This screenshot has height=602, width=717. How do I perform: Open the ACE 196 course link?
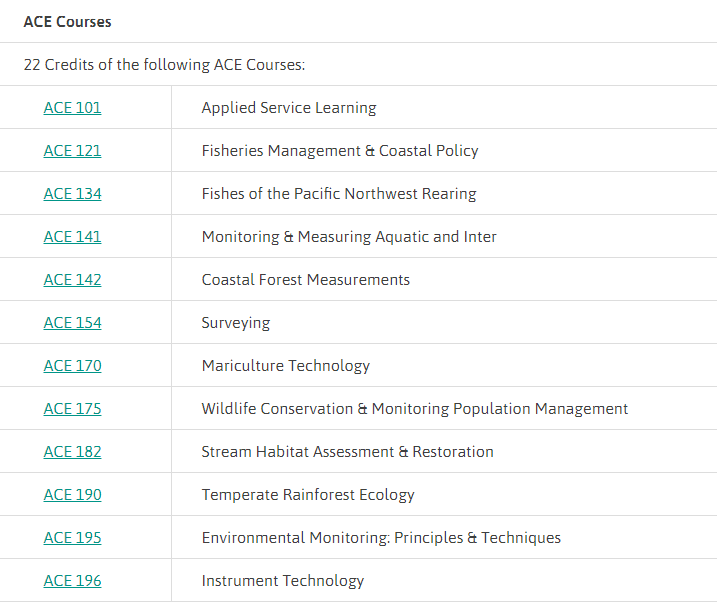(72, 581)
